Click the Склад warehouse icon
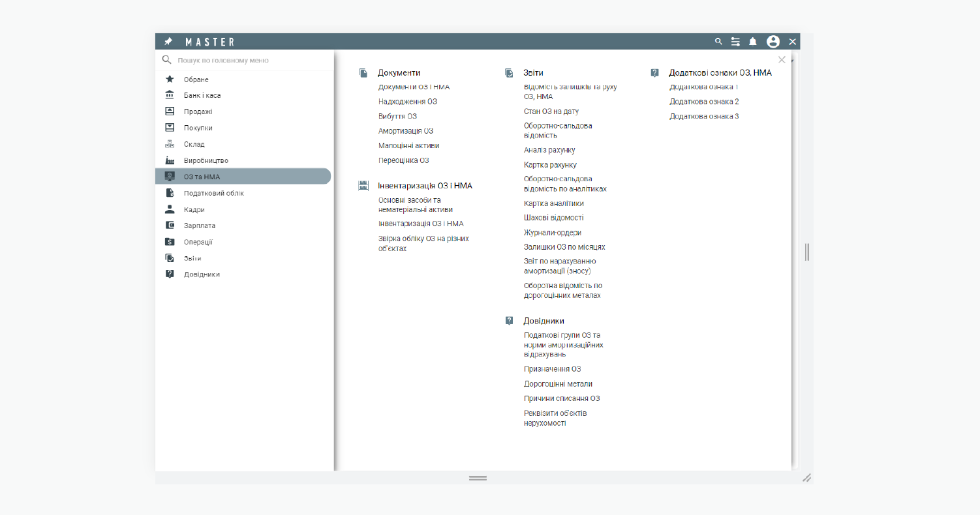 (170, 144)
